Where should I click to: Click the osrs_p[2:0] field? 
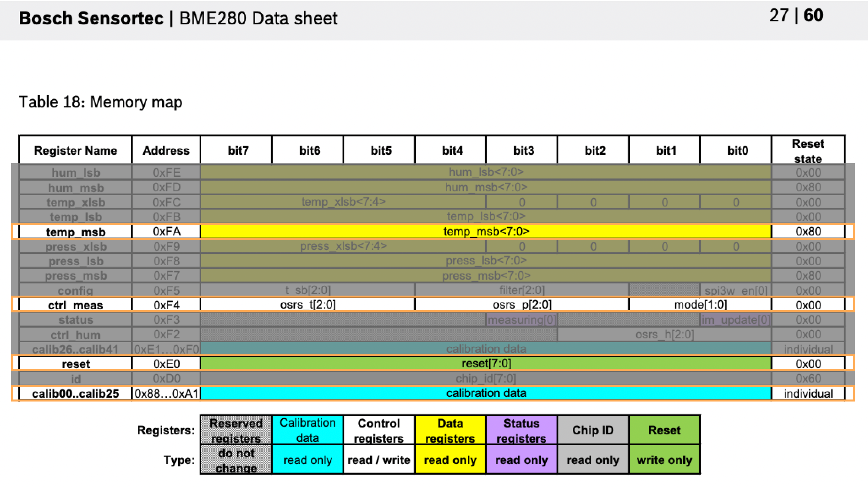[522, 305]
